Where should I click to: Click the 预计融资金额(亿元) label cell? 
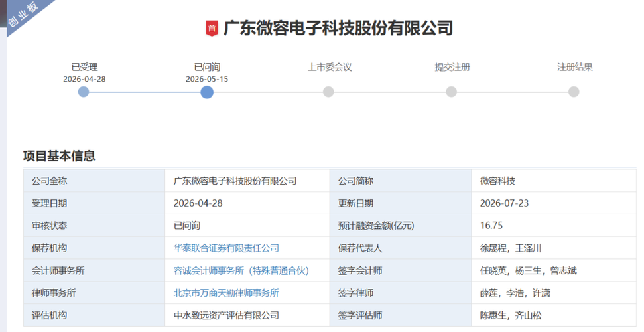coord(401,226)
